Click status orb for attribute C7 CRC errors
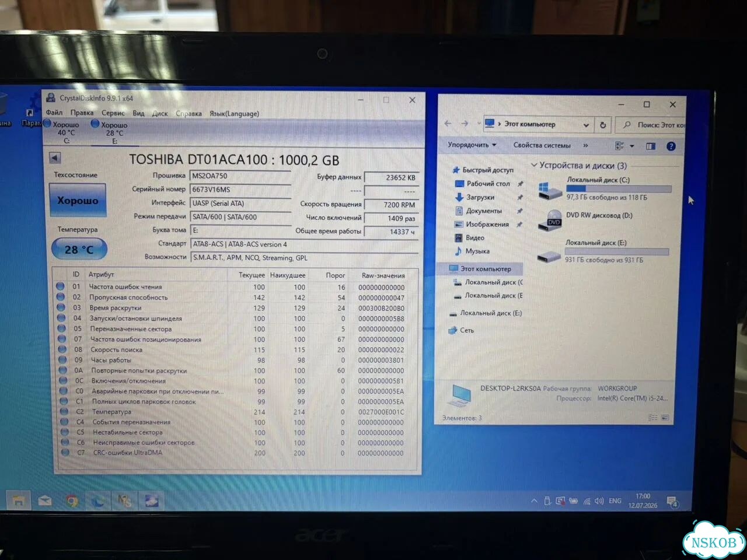Image resolution: width=747 pixels, height=560 pixels. (x=65, y=452)
